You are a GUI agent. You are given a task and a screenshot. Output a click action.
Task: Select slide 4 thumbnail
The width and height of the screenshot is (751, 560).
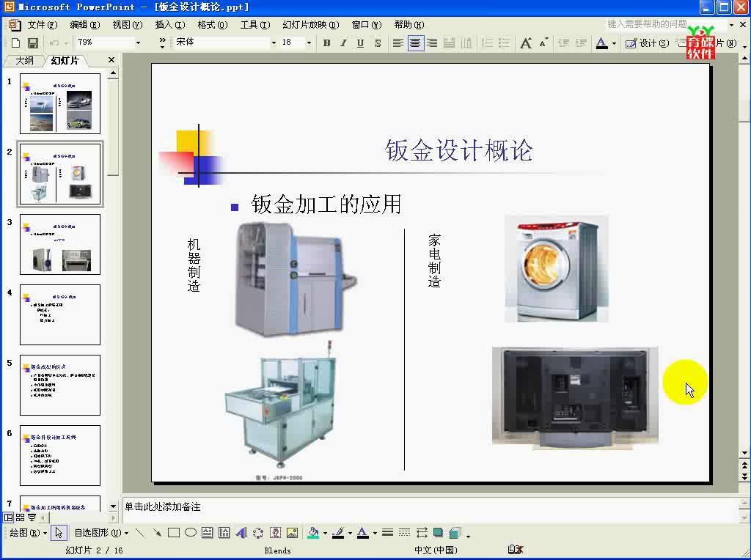coord(60,315)
